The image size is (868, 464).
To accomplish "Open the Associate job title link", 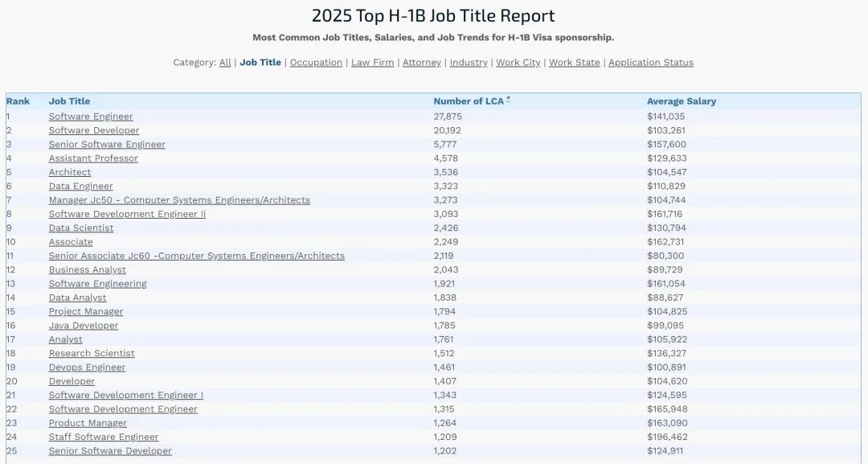I will 71,242.
